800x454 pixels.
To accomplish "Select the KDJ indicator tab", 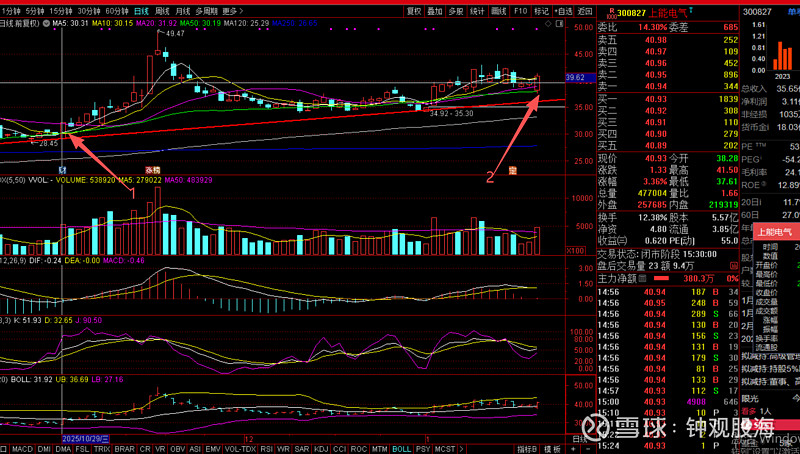I will (321, 449).
